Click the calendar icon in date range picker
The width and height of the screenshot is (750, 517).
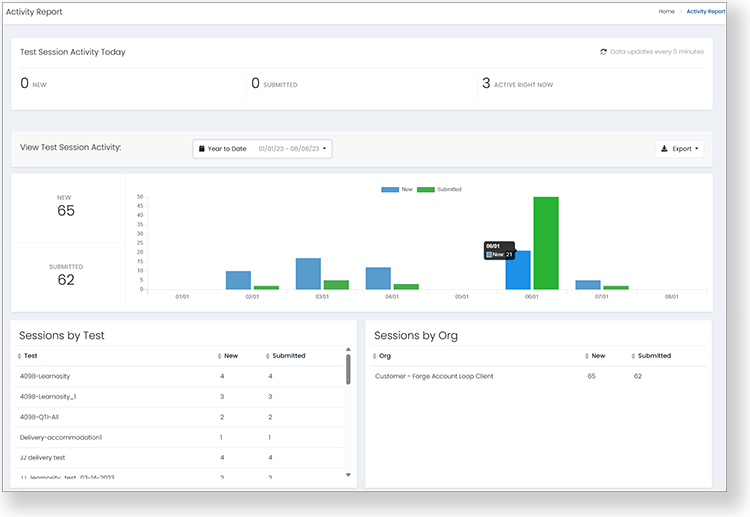coord(202,149)
